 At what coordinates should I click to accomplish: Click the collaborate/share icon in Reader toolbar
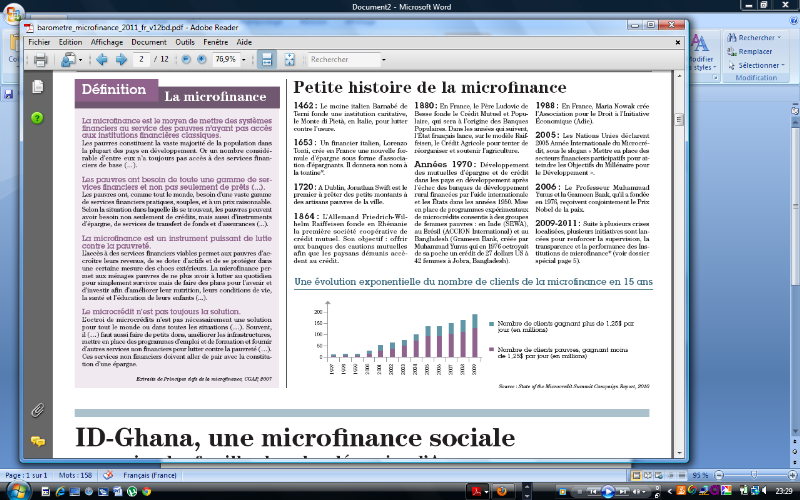coord(68,60)
